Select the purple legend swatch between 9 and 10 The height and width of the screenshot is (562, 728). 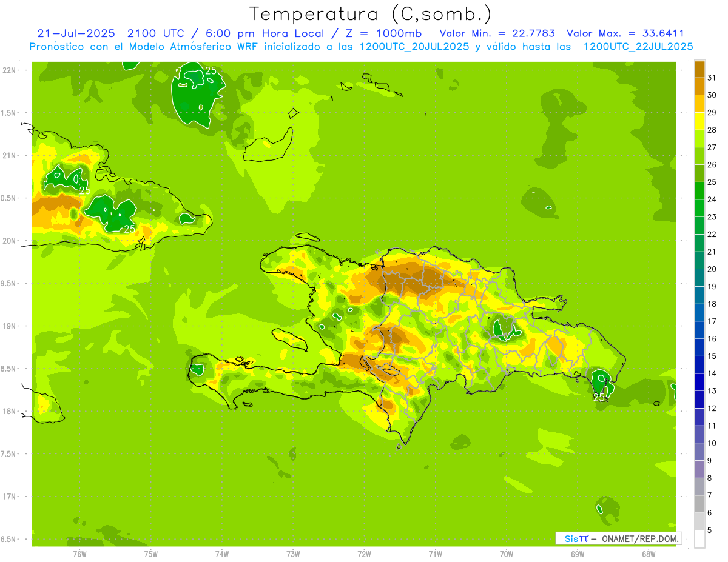[x=699, y=452]
